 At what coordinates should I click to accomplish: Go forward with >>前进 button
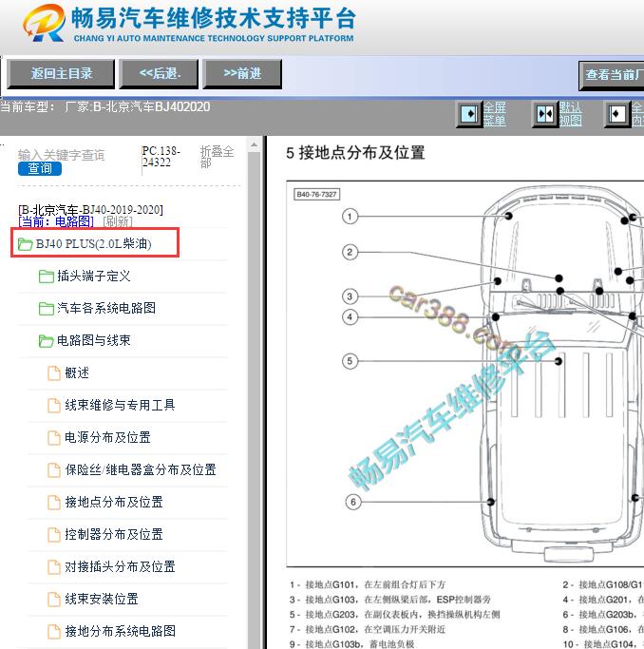(x=242, y=74)
